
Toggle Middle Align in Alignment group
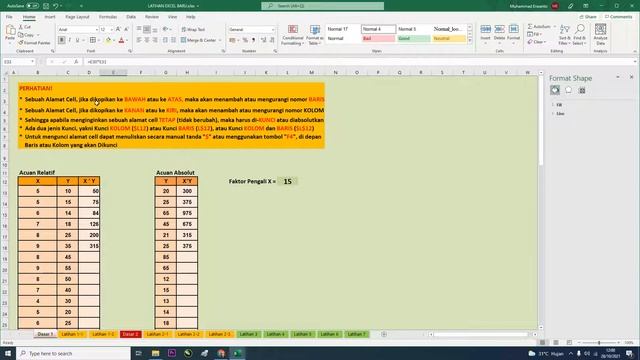147,29
